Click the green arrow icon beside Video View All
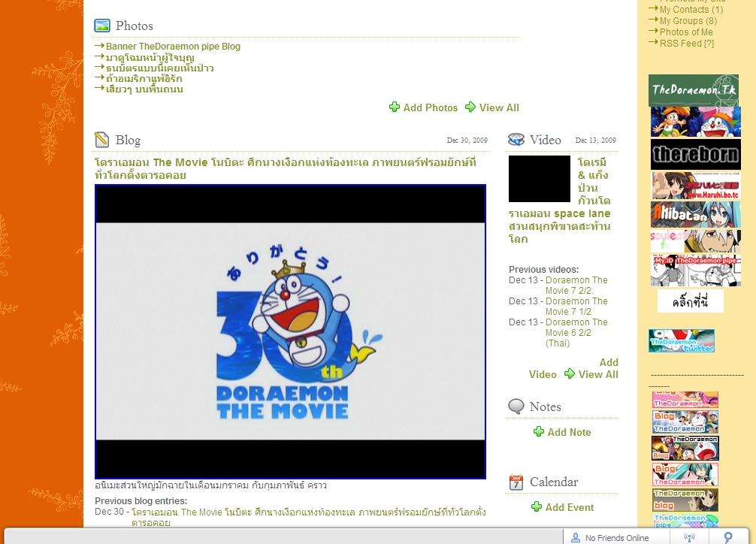This screenshot has height=544, width=756. point(570,373)
